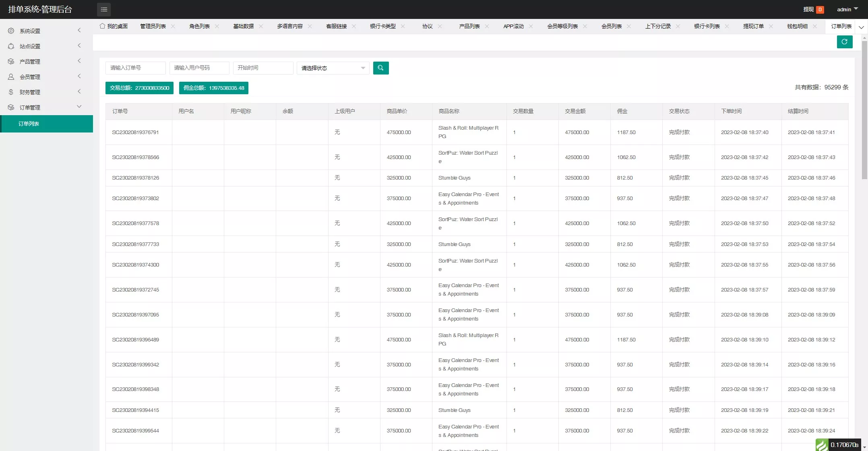The height and width of the screenshot is (451, 868).
Task: Click the 订单号 input field
Action: coord(135,68)
